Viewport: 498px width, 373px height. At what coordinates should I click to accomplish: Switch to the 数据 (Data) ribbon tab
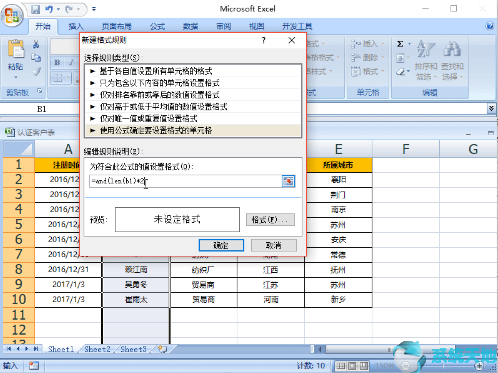[190, 26]
